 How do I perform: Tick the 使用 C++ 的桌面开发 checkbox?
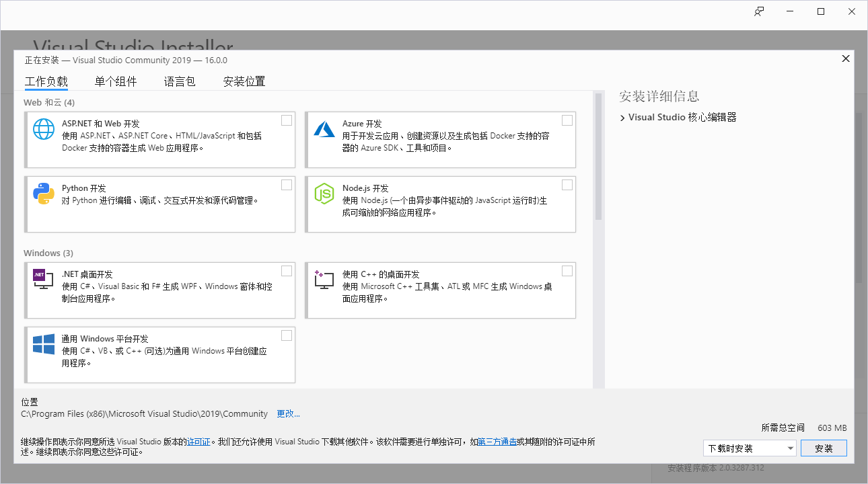click(x=567, y=271)
